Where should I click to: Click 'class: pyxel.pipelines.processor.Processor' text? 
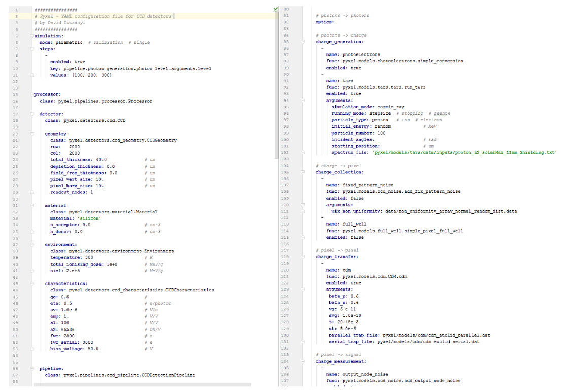(95, 101)
